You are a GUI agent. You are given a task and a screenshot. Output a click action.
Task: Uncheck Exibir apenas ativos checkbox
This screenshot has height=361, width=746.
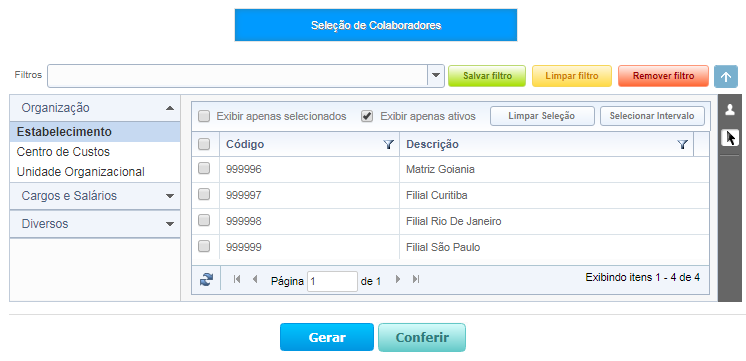367,116
